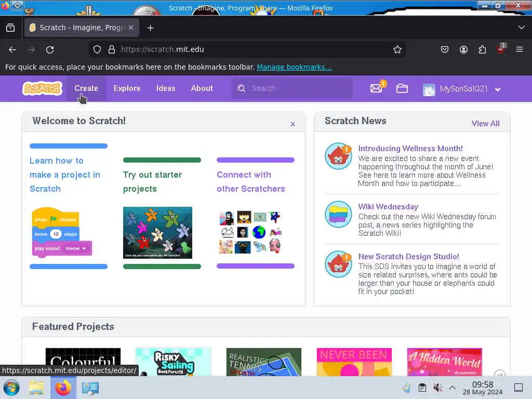Open the starfish starter project thumbnail

(157, 233)
